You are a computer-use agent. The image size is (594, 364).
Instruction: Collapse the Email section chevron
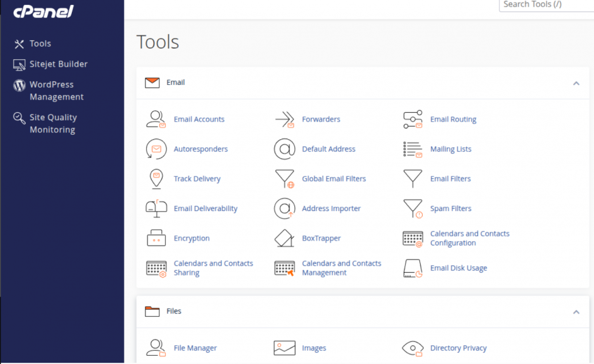[x=576, y=83]
